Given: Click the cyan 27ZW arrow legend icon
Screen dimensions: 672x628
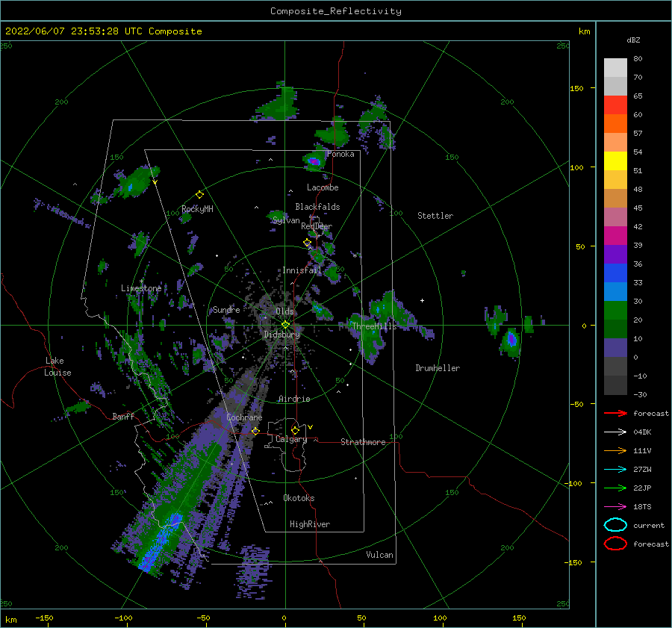Looking at the screenshot, I should tap(615, 470).
